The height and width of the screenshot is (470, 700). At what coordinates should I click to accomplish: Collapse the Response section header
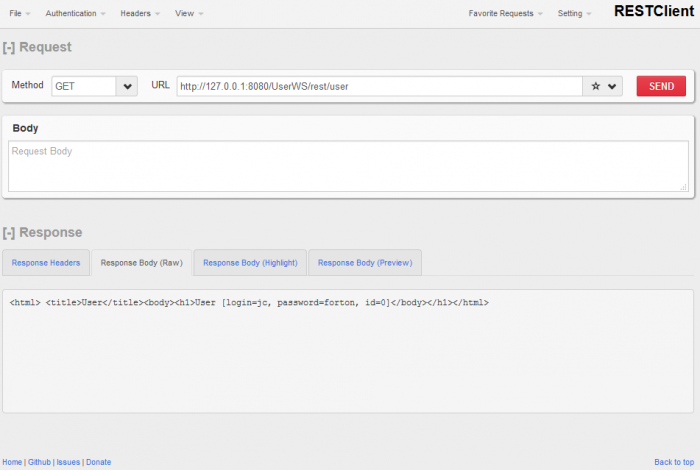point(42,232)
